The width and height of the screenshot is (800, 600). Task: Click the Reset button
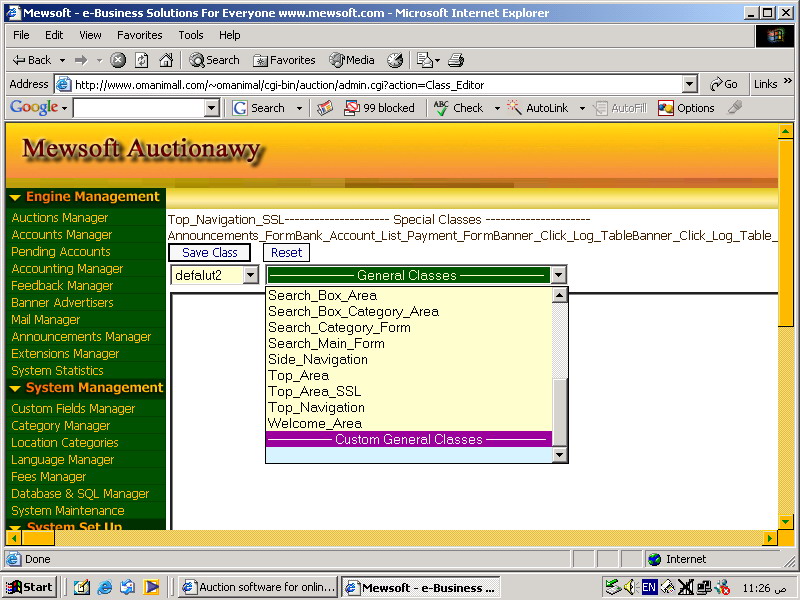pos(286,253)
